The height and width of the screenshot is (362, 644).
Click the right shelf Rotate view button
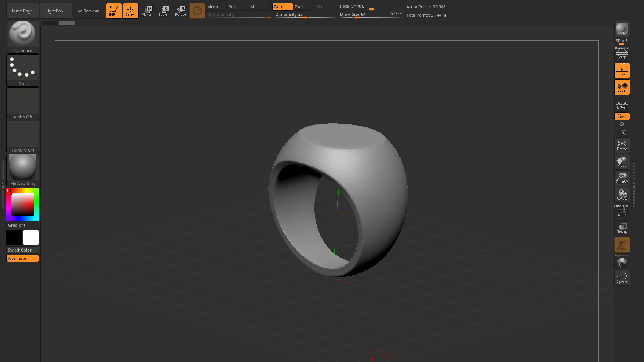pos(622,195)
